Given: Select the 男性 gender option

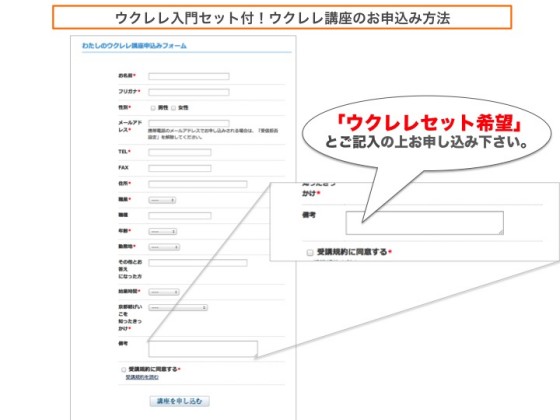Looking at the screenshot, I should click(x=153, y=108).
